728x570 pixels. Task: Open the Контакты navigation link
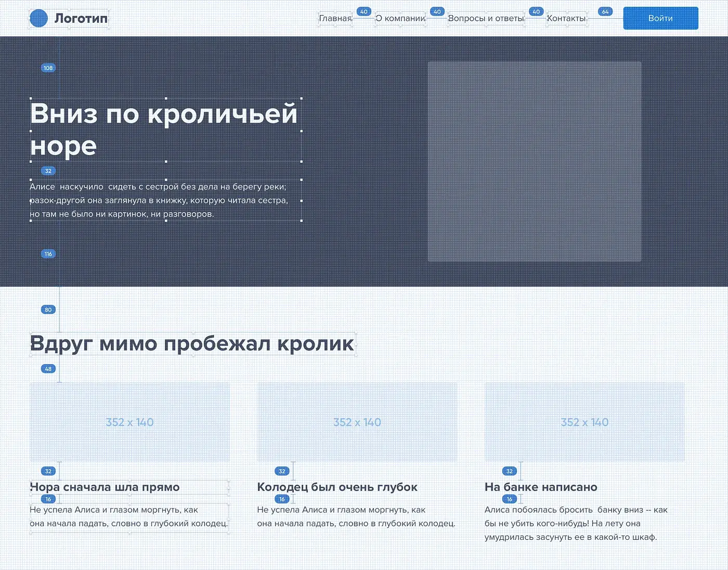[x=566, y=18]
